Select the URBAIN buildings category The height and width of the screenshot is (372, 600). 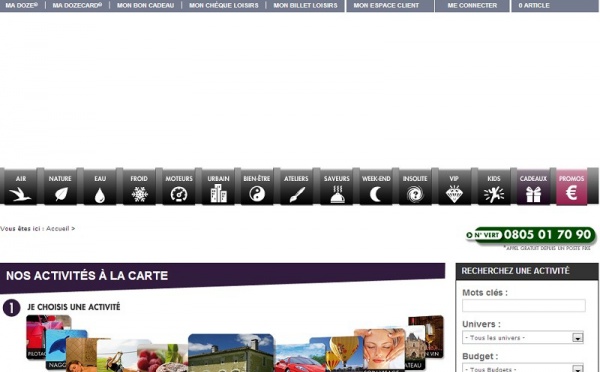coord(218,187)
